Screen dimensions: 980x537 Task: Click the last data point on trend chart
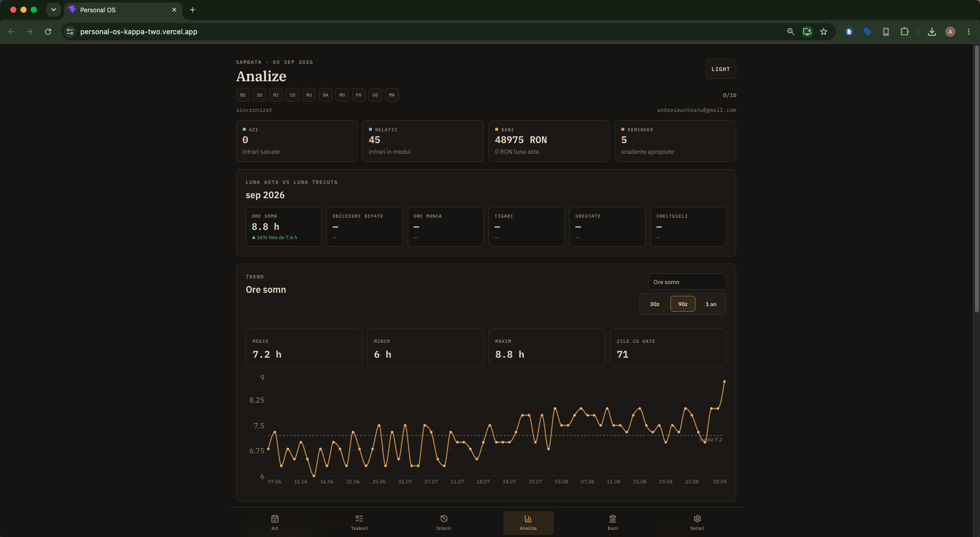[724, 381]
